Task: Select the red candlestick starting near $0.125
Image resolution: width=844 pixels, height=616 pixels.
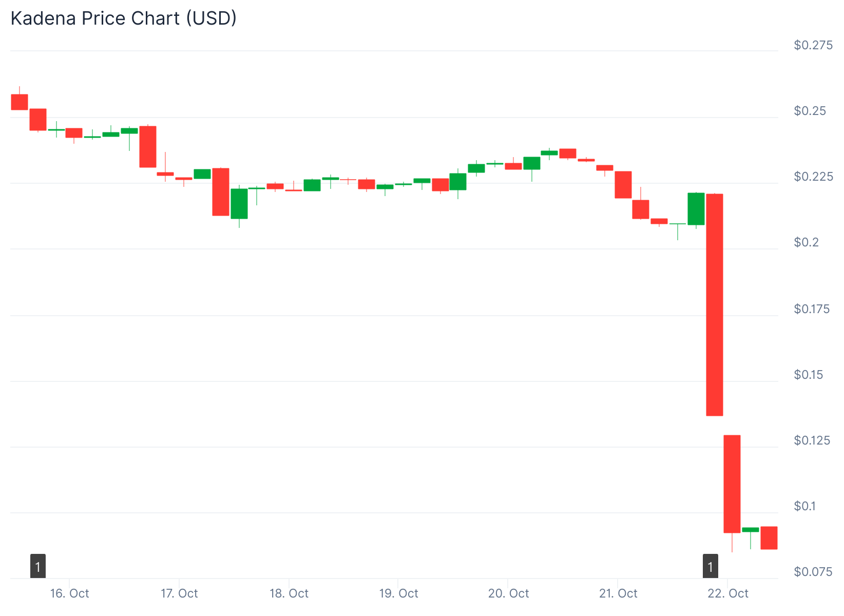Action: (x=732, y=484)
